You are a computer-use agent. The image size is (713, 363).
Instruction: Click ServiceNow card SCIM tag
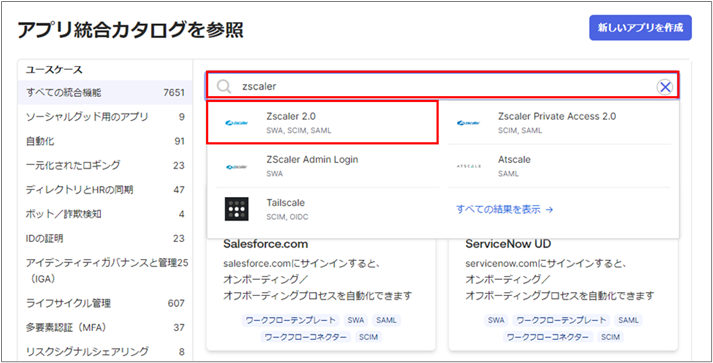[610, 337]
